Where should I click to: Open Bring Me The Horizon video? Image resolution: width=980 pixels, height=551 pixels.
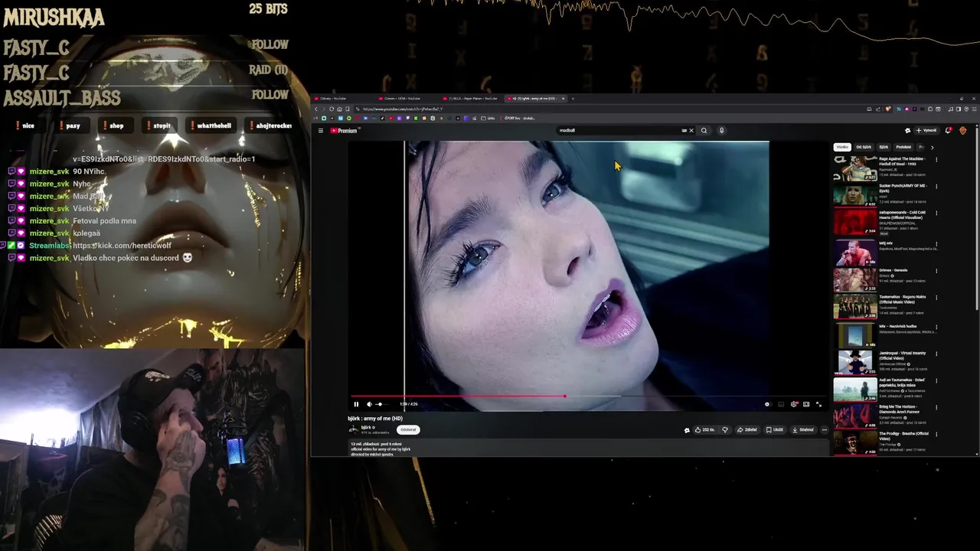pos(855,416)
